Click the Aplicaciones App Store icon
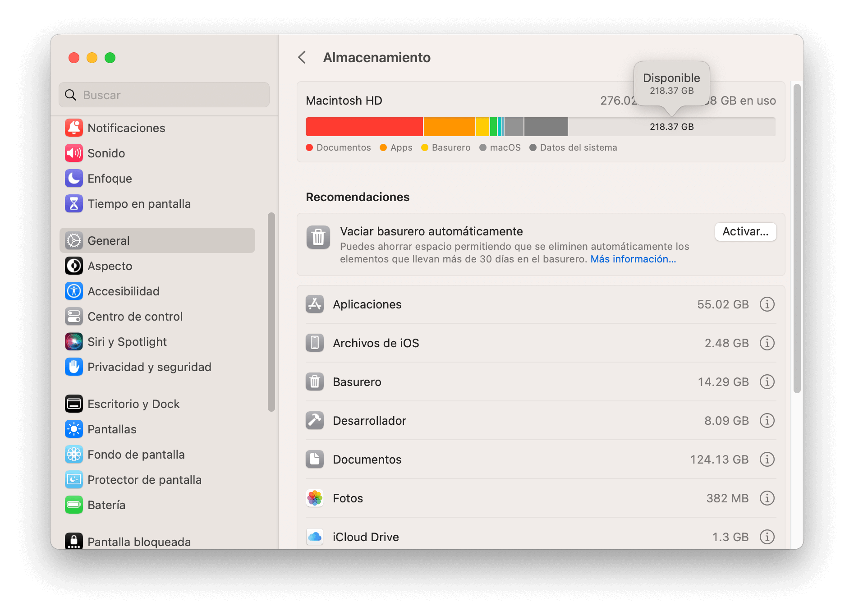This screenshot has width=854, height=616. (315, 304)
